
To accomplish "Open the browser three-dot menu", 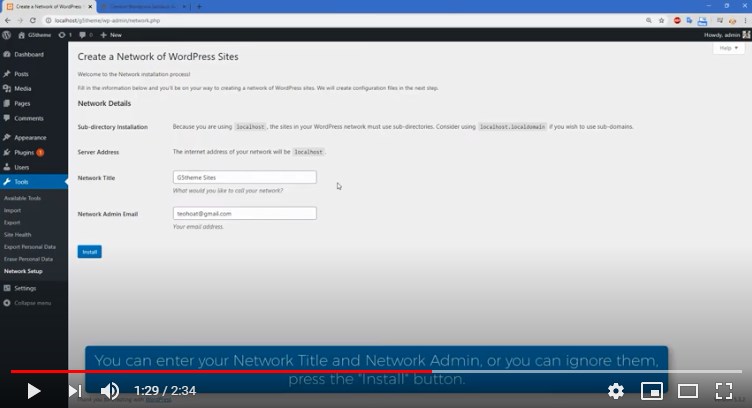I will pos(746,20).
